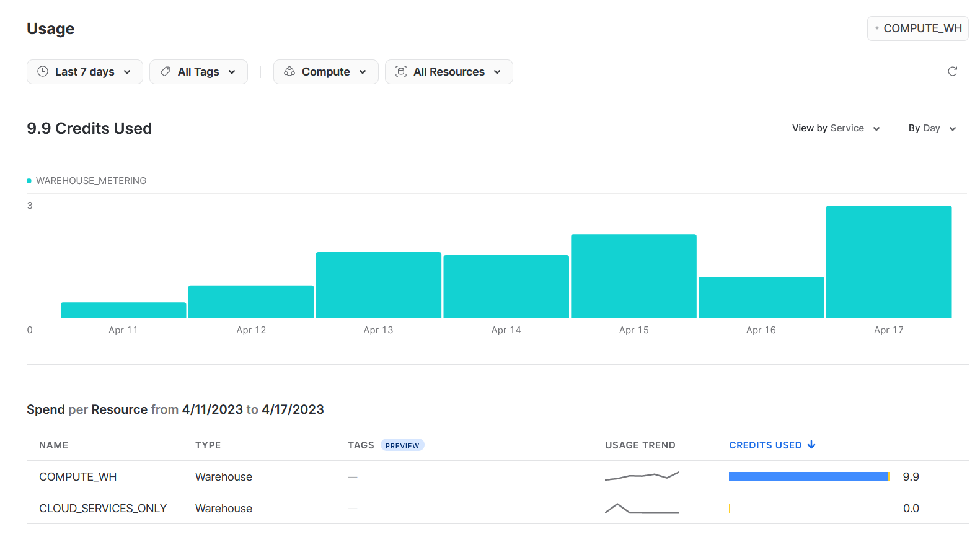Viewport: 980px width, 537px height.
Task: Open the By Day granularity dropdown
Action: coord(932,128)
